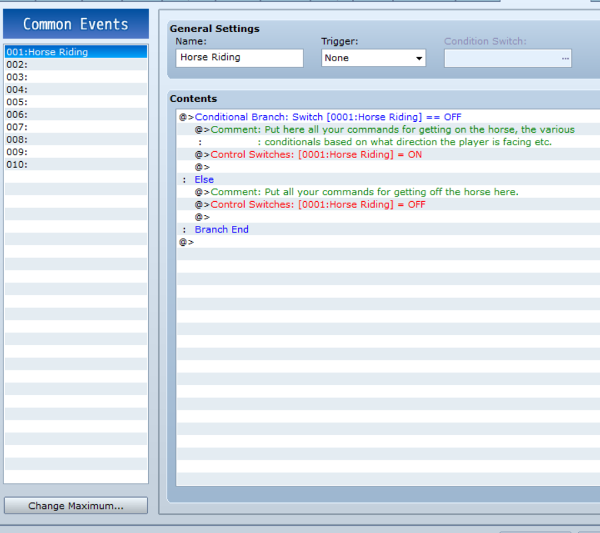Select the Branch End line
This screenshot has width=600, height=533.
tap(388, 229)
